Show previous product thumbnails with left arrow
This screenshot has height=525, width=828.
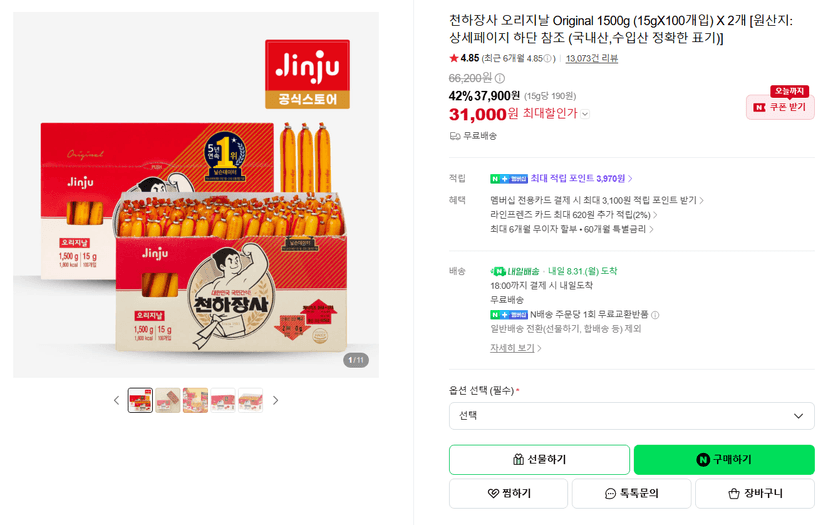pos(117,400)
